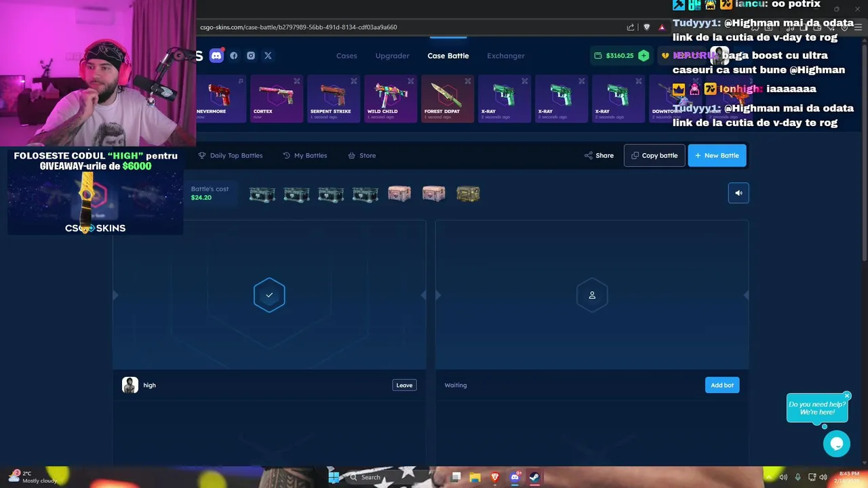The height and width of the screenshot is (488, 868).
Task: Open the Wild Child drop card
Action: (x=391, y=99)
